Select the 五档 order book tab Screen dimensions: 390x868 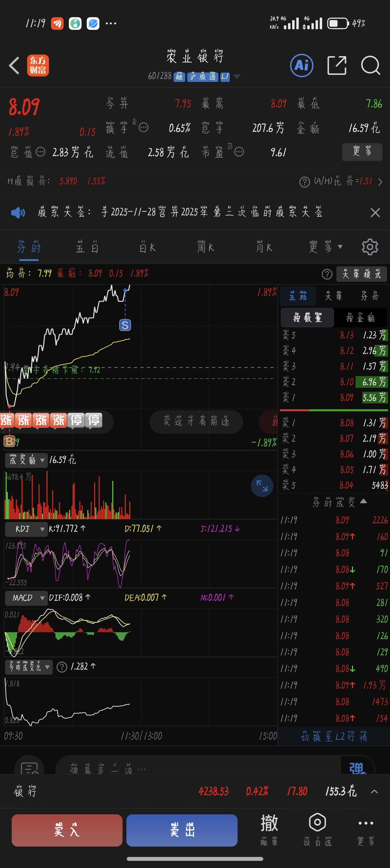(x=298, y=296)
